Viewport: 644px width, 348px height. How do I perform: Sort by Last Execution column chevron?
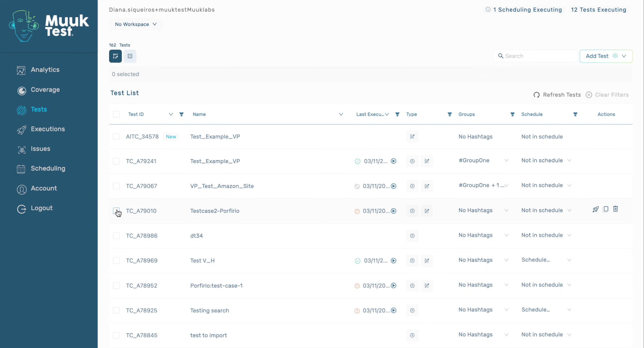click(387, 114)
